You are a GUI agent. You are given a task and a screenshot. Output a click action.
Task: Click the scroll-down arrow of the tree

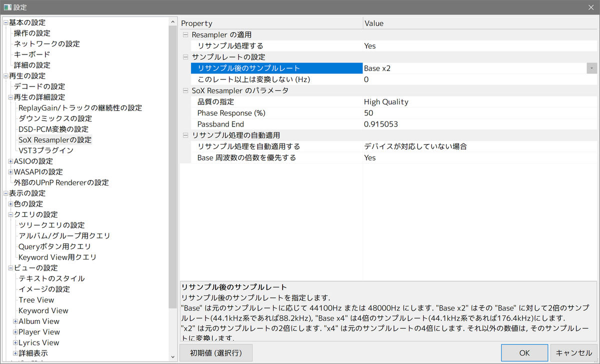coord(173,357)
